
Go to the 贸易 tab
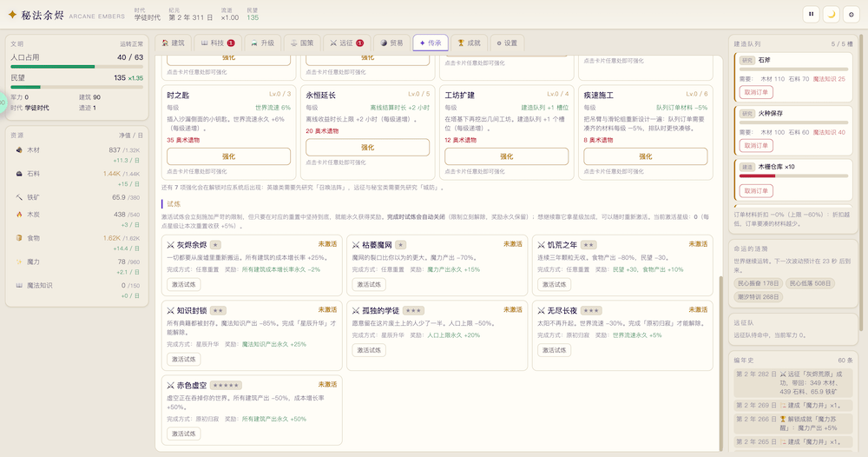(392, 43)
